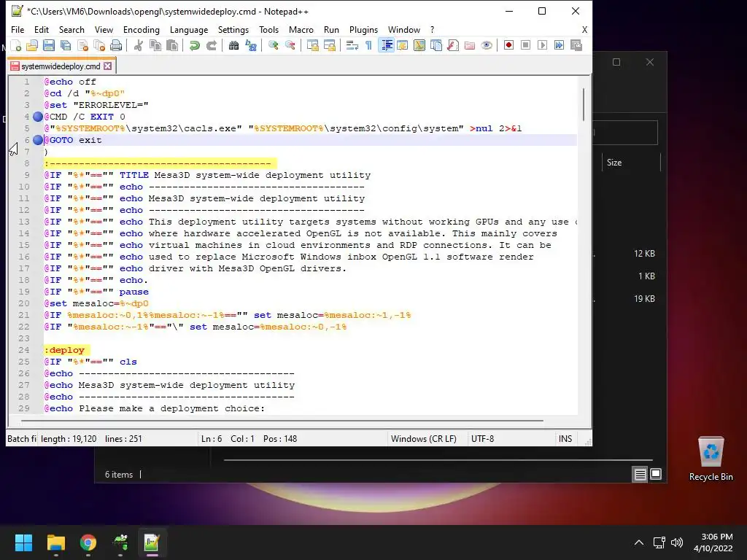Click the user-defined language icon

403,46
